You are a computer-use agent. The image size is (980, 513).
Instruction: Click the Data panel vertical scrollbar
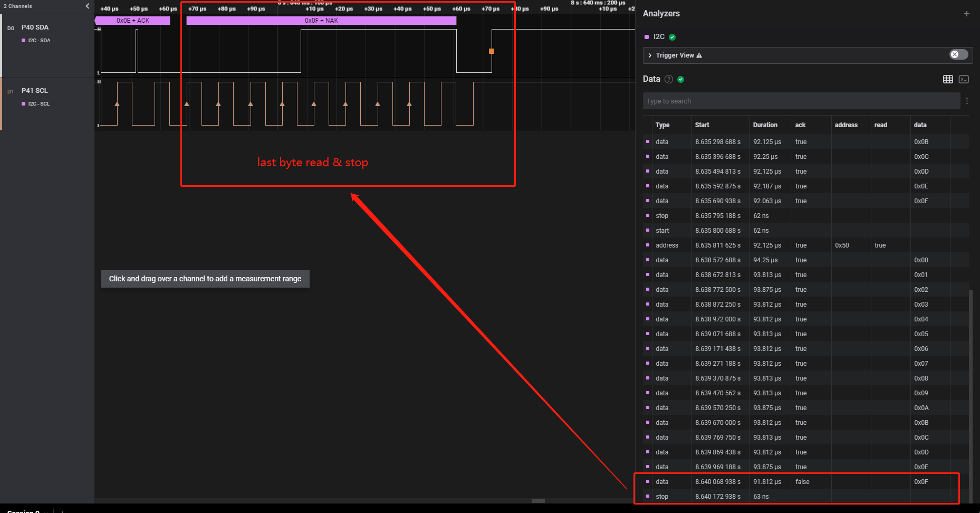[971, 396]
